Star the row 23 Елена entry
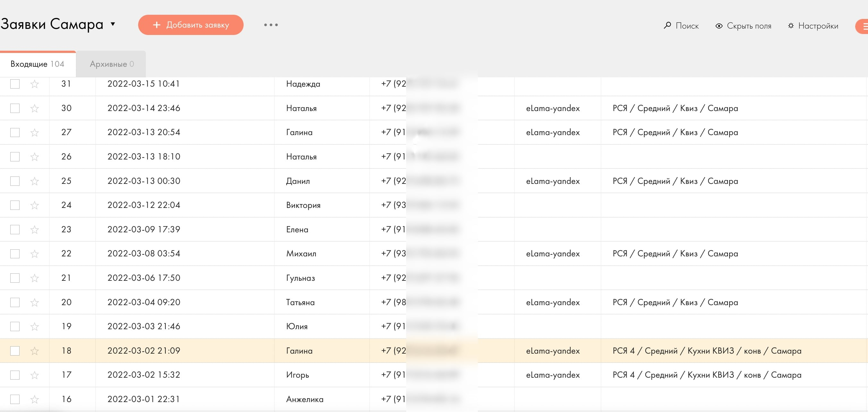The width and height of the screenshot is (868, 412). click(34, 229)
